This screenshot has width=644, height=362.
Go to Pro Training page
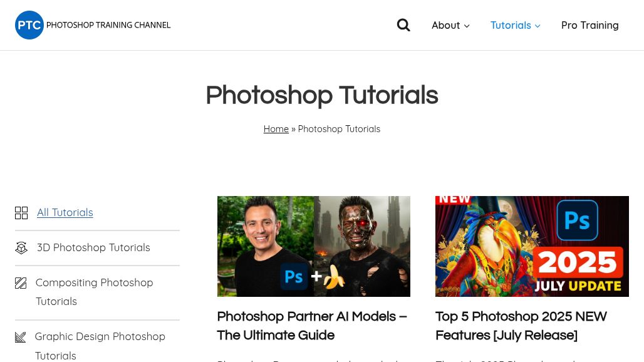coord(589,25)
